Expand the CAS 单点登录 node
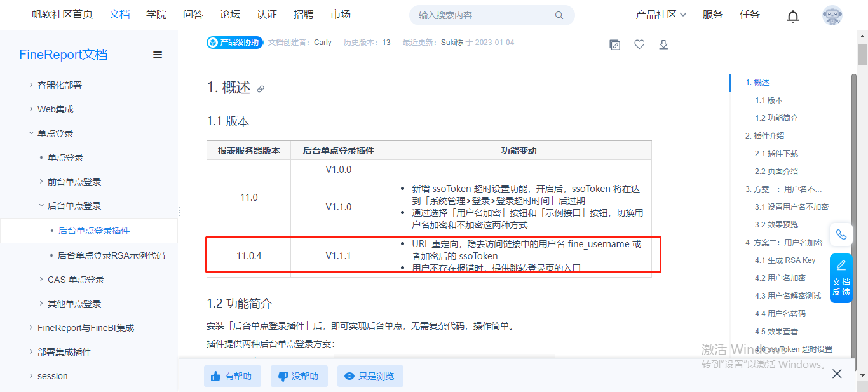The image size is (868, 392). pos(41,280)
